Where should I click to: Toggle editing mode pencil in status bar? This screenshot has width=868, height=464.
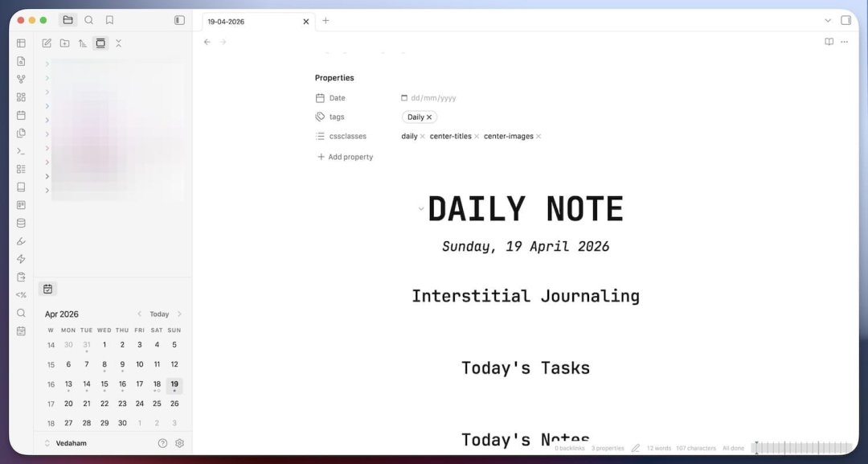(x=636, y=448)
